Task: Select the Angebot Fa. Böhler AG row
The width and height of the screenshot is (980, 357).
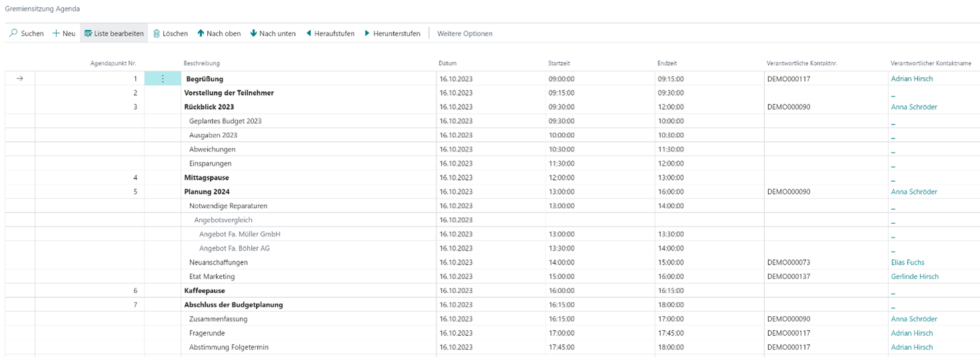Action: pyautogui.click(x=234, y=248)
